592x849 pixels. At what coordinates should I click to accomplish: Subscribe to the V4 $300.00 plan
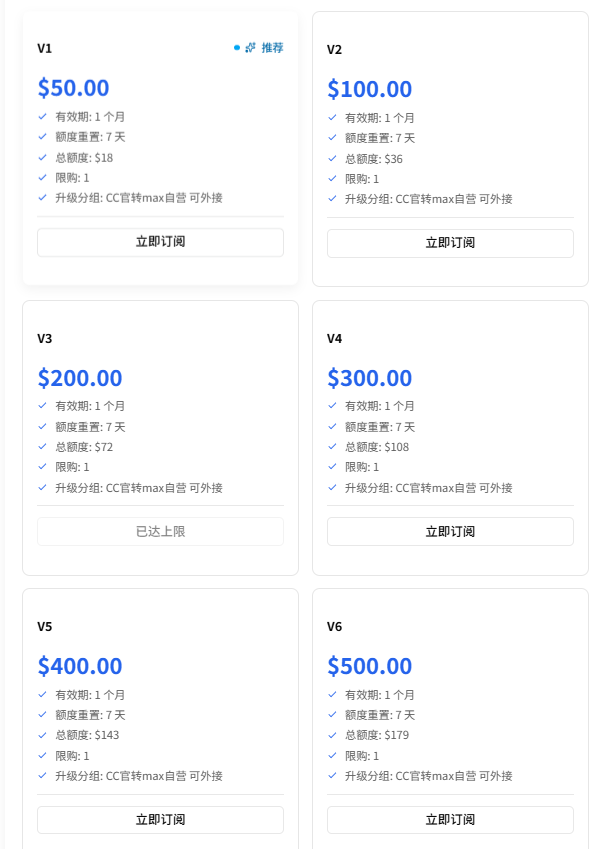[x=450, y=531]
